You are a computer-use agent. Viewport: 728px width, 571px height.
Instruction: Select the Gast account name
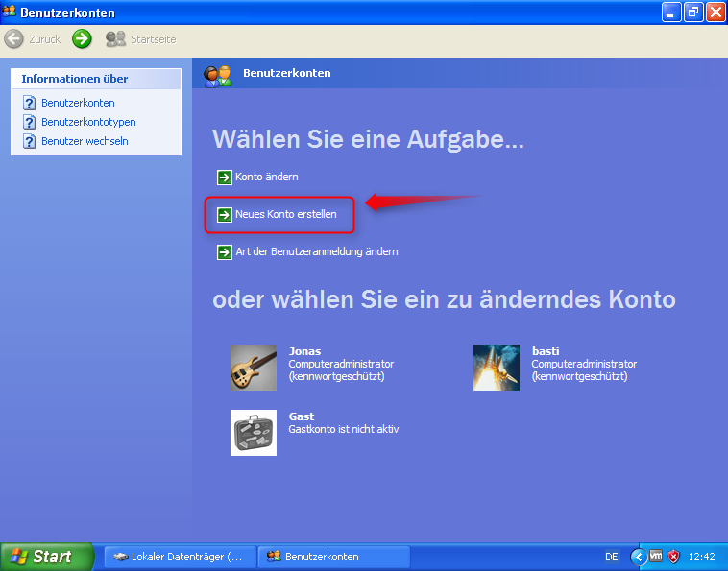302,416
